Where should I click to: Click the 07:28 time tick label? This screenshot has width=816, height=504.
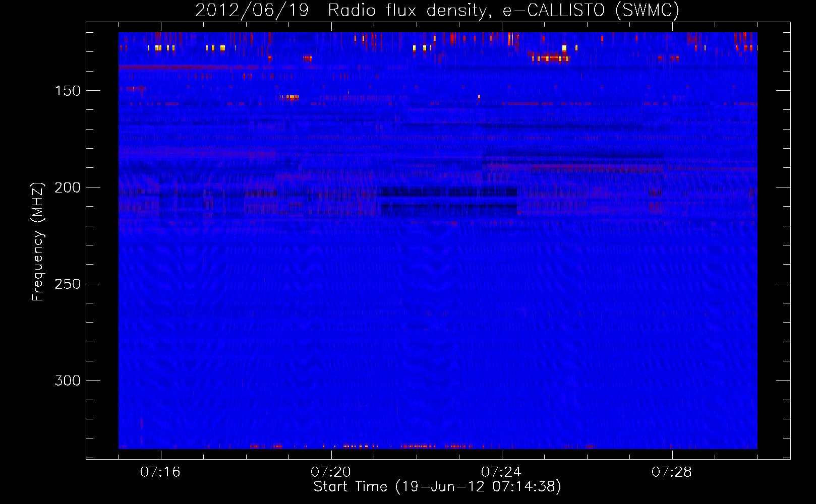[672, 472]
